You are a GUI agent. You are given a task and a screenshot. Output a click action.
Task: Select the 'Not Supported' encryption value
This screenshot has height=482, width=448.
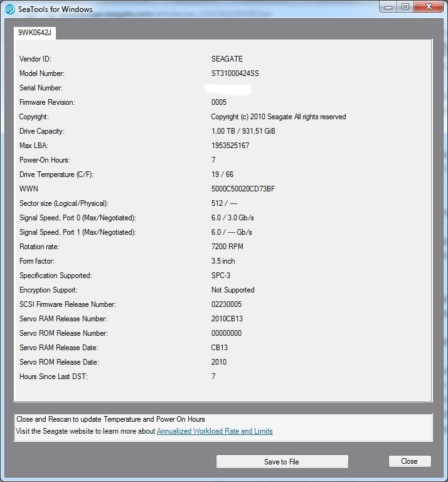pos(233,290)
